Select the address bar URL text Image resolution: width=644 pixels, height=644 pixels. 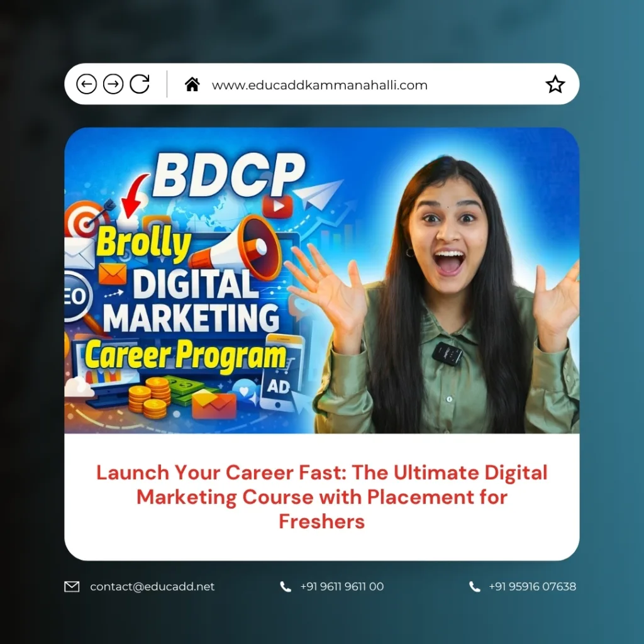pyautogui.click(x=321, y=84)
